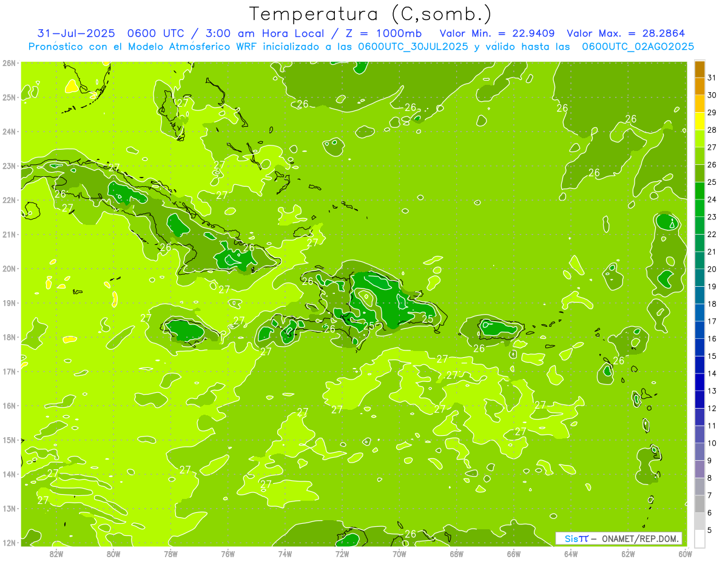
Task: Click the "14N" latitude axis label
Action: tap(9, 474)
